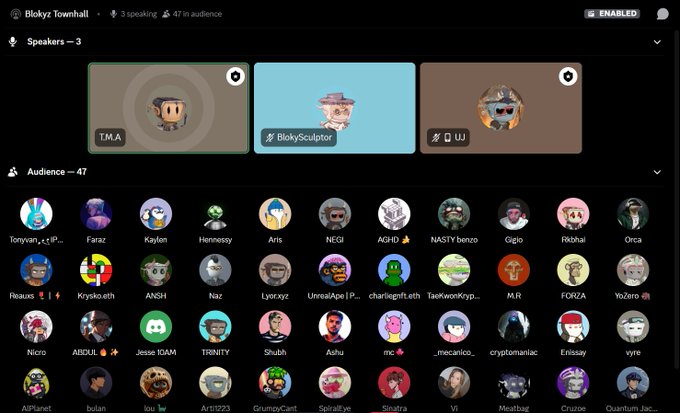Open Reauxs' audience avatar
Image resolution: width=680 pixels, height=413 pixels.
[36, 270]
